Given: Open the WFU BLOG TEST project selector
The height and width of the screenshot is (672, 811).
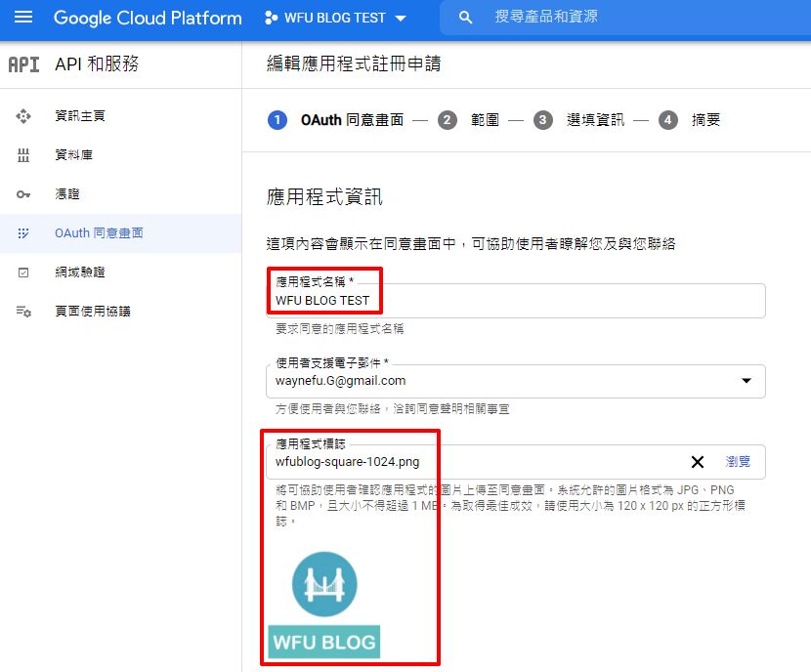Looking at the screenshot, I should coord(335,18).
